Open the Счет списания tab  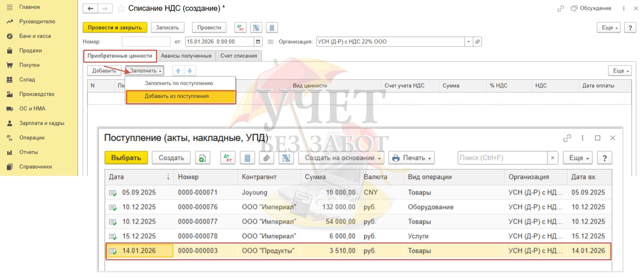point(238,56)
